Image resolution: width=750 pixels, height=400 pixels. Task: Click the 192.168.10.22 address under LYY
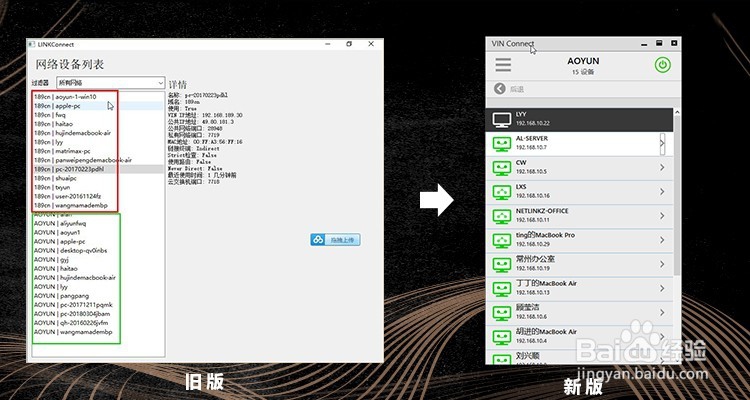point(532,123)
